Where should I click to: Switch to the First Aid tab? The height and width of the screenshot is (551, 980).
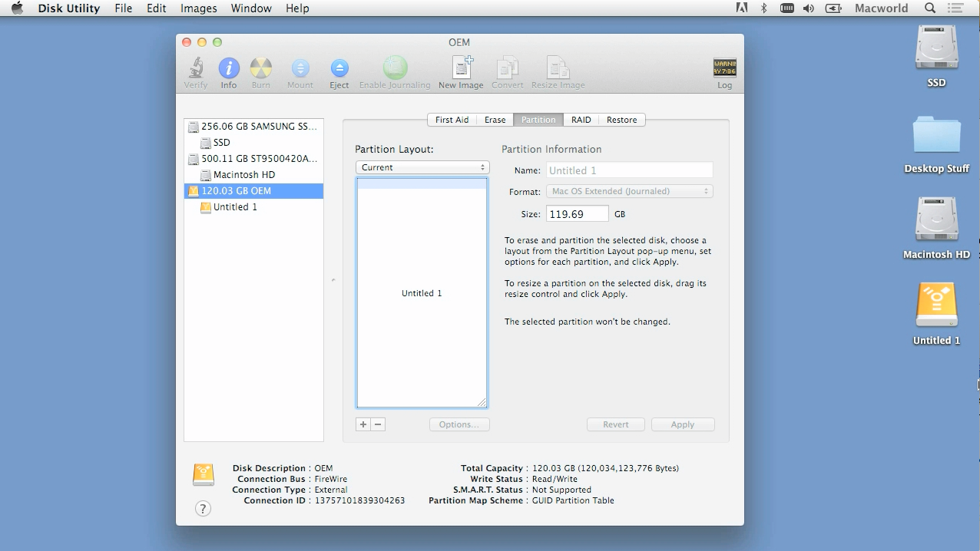[x=452, y=120]
